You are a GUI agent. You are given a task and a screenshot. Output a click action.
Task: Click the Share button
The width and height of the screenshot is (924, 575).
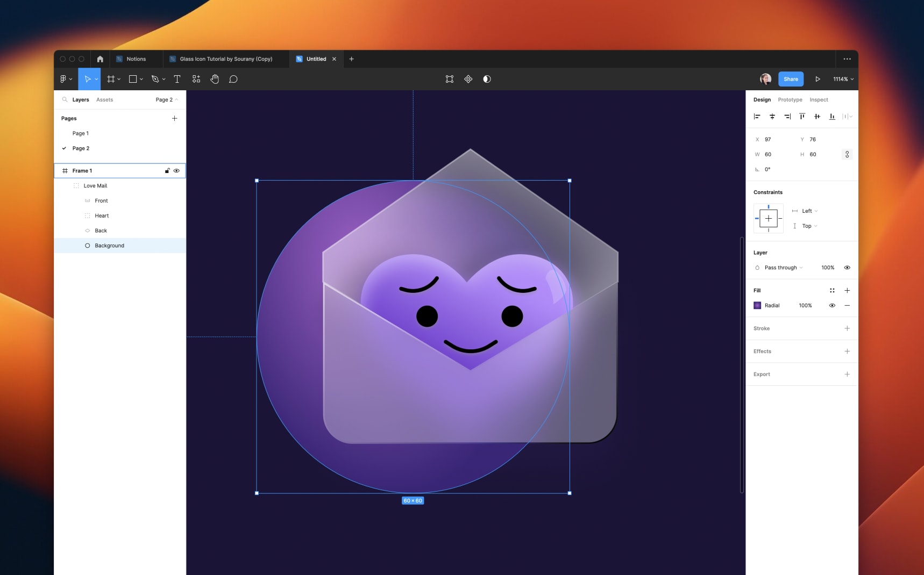click(x=791, y=79)
